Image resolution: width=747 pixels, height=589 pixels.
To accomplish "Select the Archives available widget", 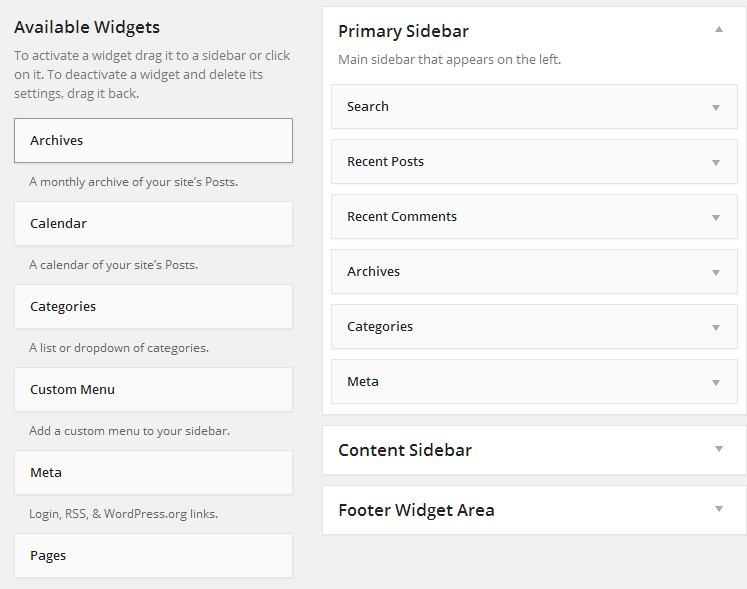I will (153, 141).
